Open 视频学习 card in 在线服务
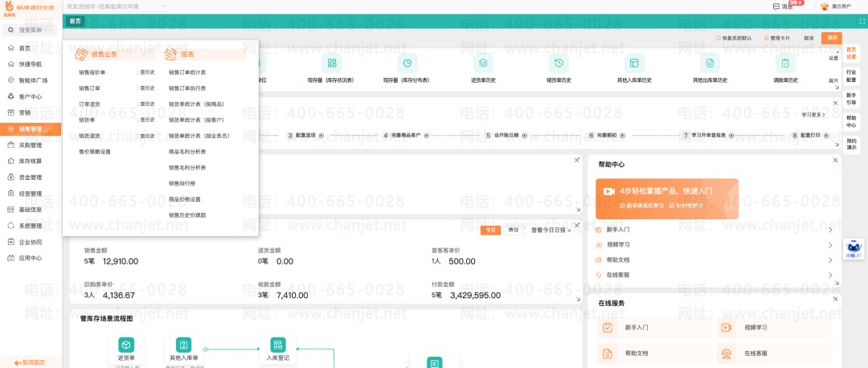Screen dimensions: 868x368 click(x=774, y=328)
